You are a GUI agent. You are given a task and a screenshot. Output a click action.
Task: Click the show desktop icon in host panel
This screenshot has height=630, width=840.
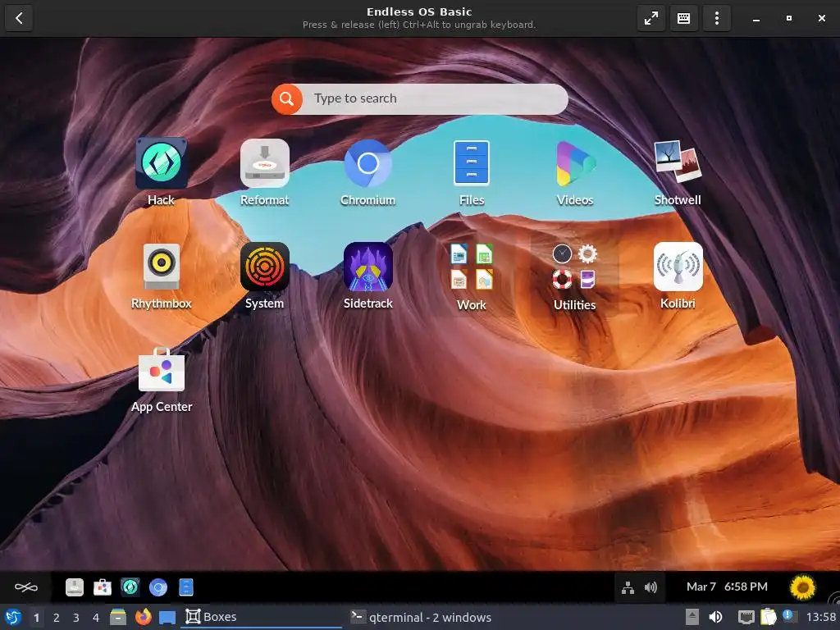(167, 618)
